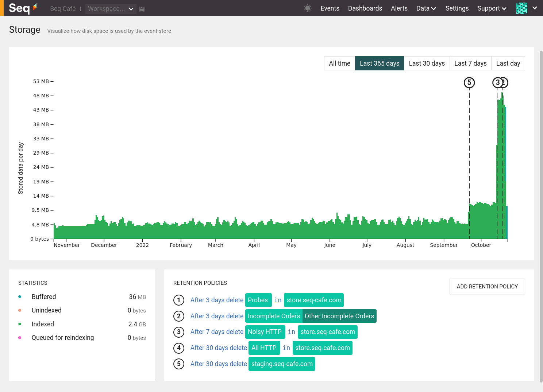Click the staging.seq-cafe.com tag
Screen dimensions: 543x392
click(282, 364)
